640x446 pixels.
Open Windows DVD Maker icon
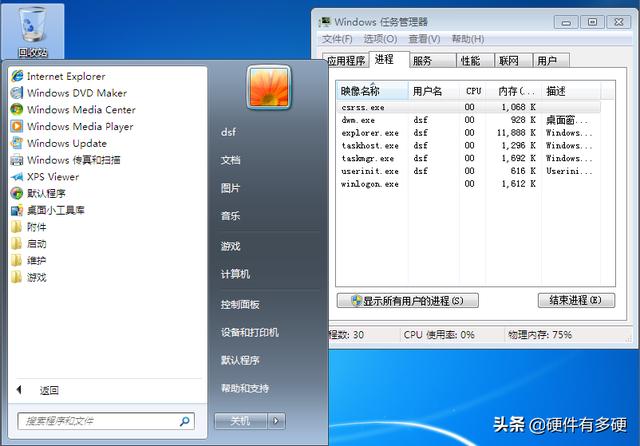[x=17, y=93]
